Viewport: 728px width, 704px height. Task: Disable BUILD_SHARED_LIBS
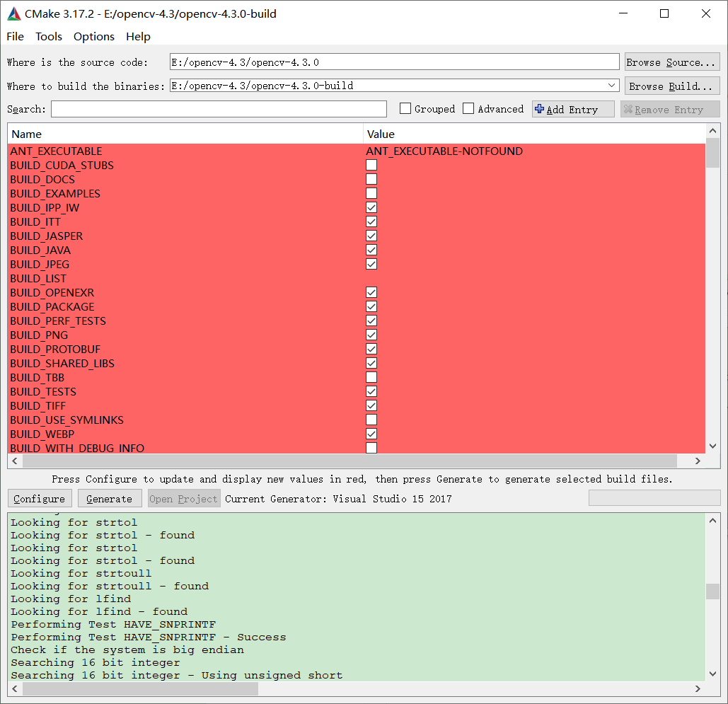tap(371, 363)
